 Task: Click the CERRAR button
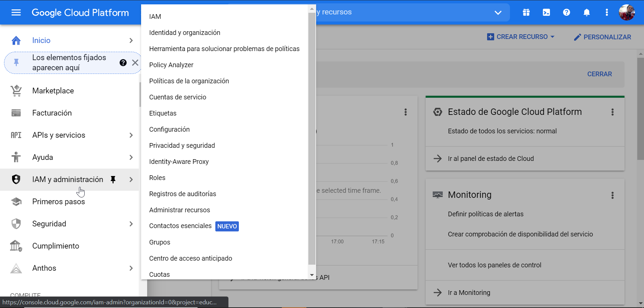pos(599,74)
